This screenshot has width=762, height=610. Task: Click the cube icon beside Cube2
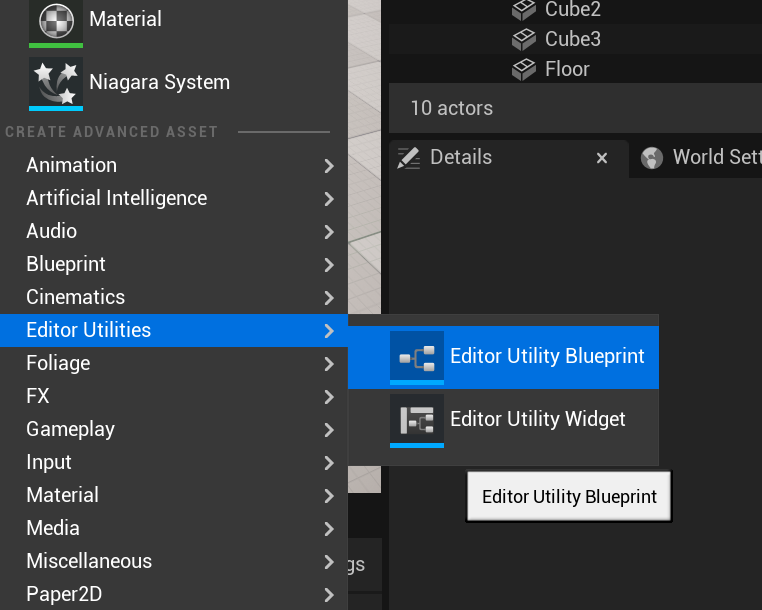524,10
